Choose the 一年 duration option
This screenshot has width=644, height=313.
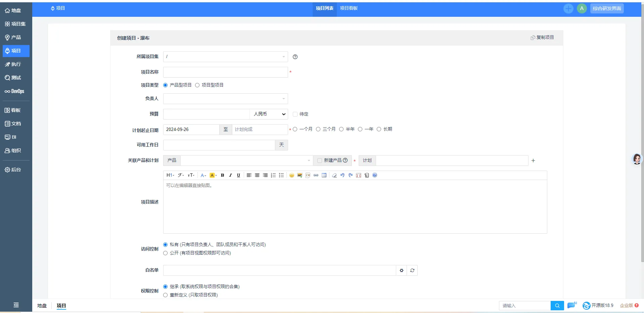coord(360,129)
